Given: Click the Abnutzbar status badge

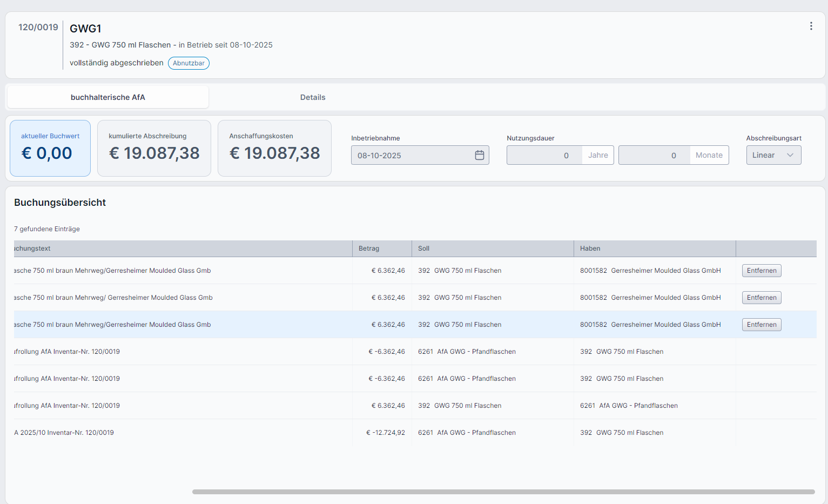Looking at the screenshot, I should pyautogui.click(x=189, y=63).
